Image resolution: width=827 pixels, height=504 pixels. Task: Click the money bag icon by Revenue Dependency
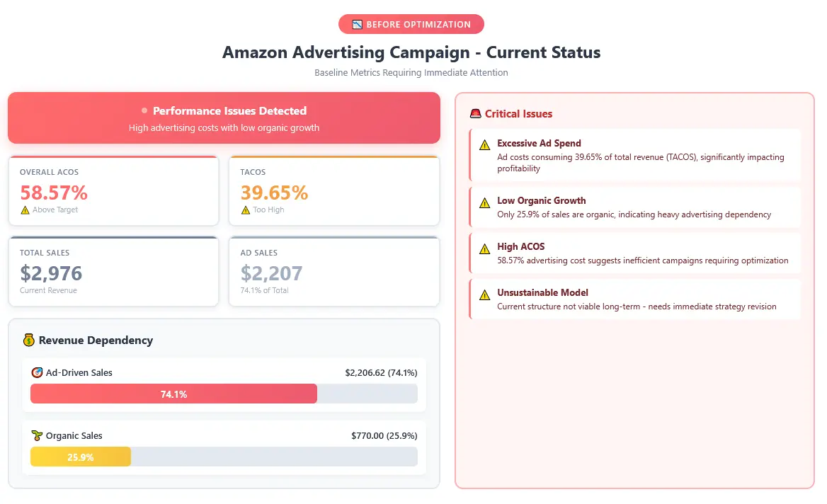point(29,340)
